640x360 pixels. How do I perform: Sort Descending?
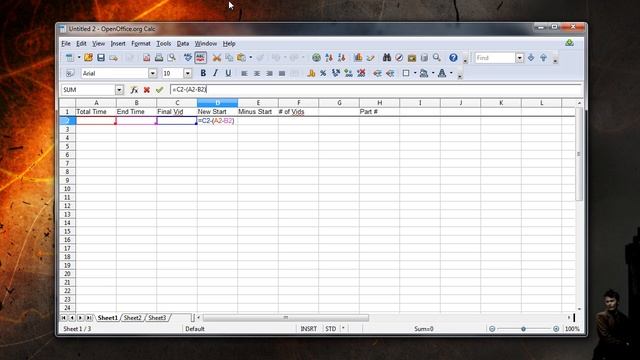(x=342, y=58)
